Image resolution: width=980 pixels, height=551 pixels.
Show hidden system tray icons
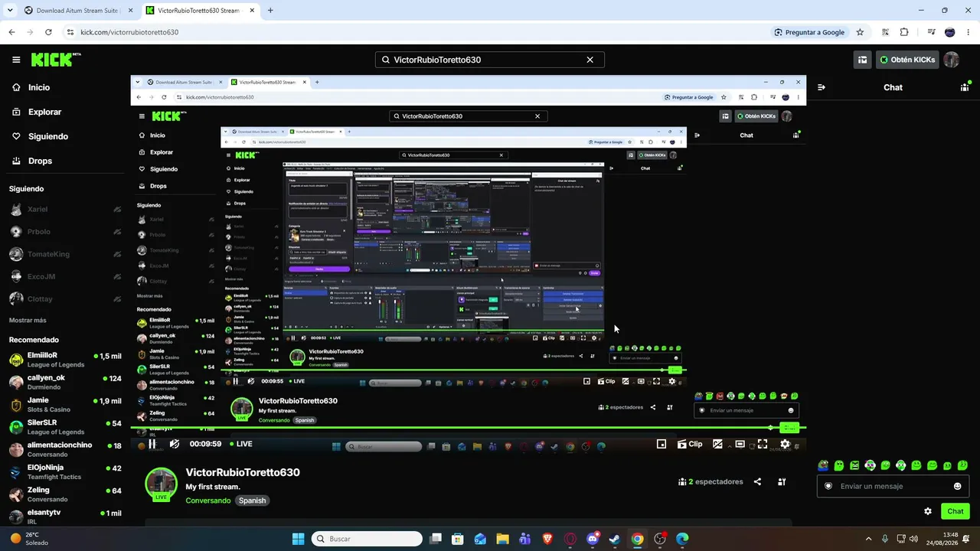pyautogui.click(x=868, y=539)
